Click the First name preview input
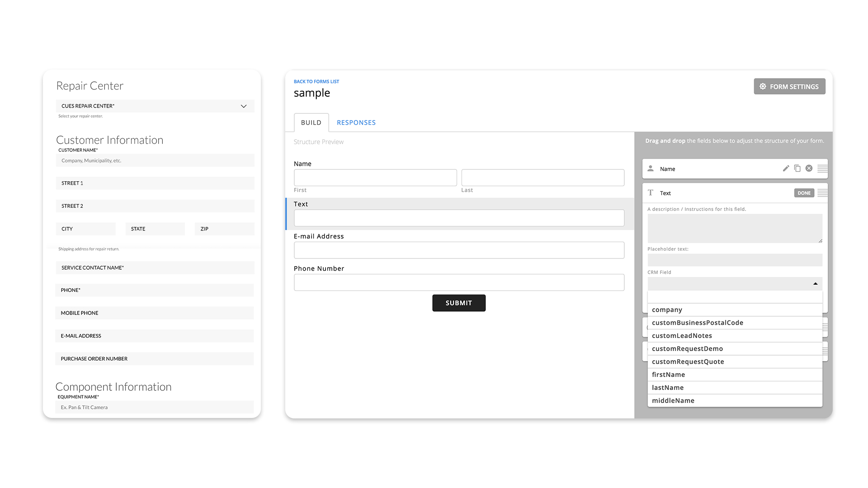This screenshot has width=868, height=488. [375, 178]
